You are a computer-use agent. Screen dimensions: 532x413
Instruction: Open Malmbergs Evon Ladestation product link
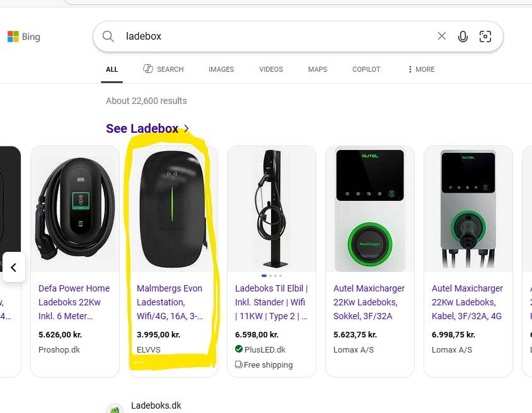pos(170,302)
